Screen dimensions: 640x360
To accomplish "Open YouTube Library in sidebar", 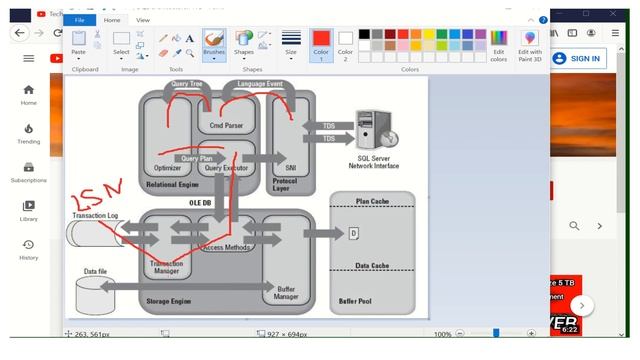I will coord(29,211).
